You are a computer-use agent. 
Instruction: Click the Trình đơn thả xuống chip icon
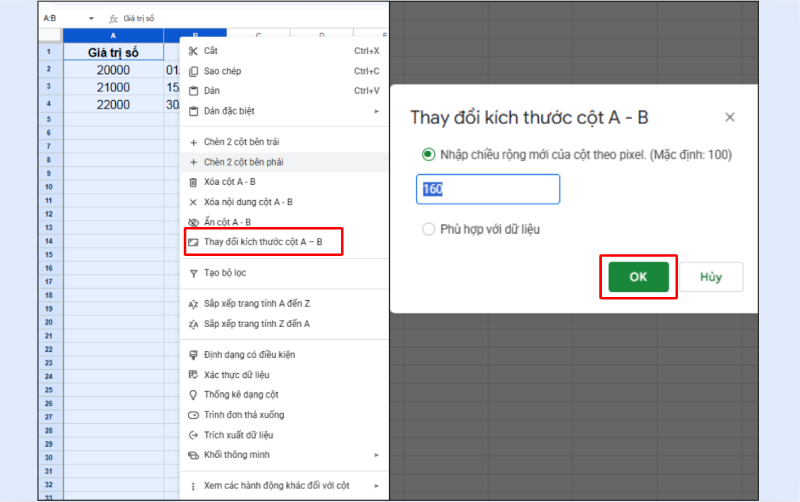[x=193, y=415]
